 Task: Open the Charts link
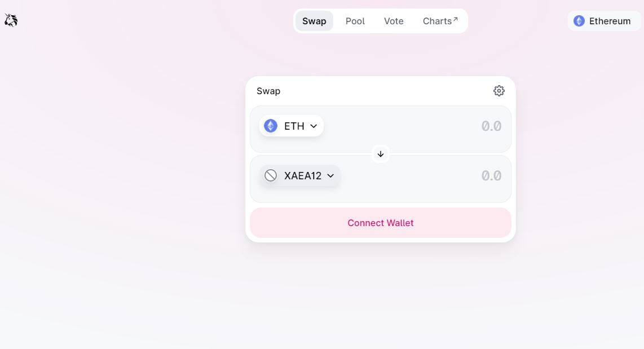437,21
